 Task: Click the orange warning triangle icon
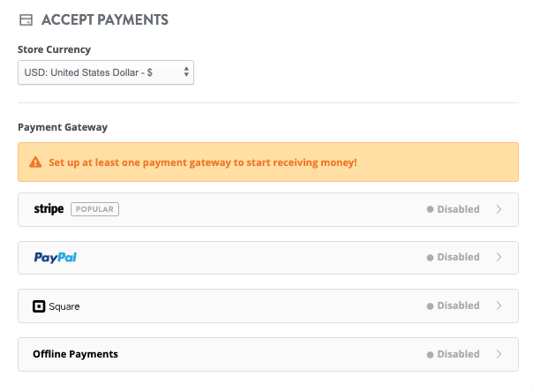point(35,162)
